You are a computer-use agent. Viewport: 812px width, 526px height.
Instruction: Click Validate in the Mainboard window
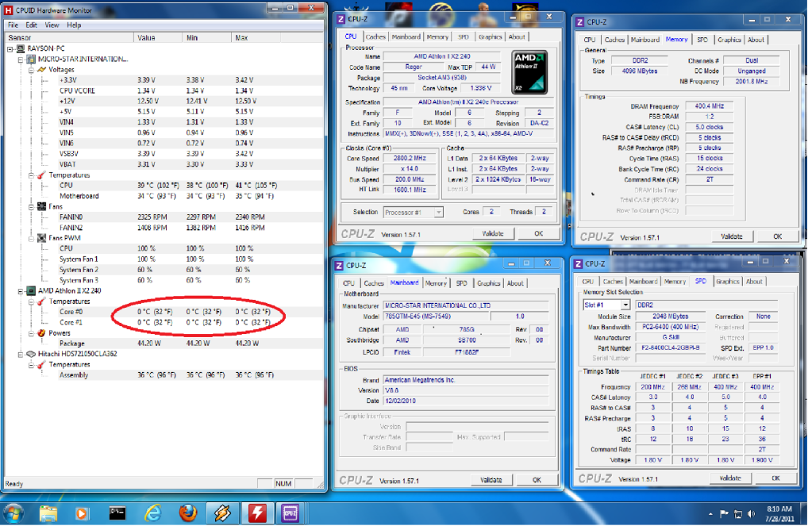491,480
